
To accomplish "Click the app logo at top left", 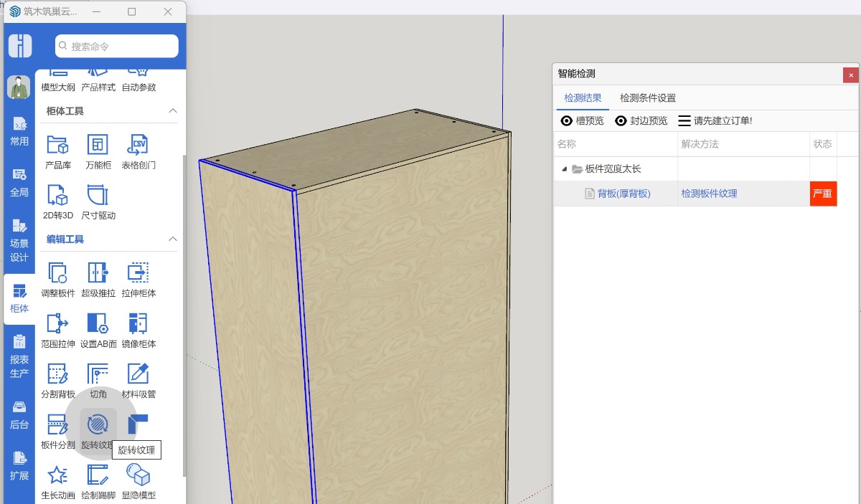I will pos(19,45).
